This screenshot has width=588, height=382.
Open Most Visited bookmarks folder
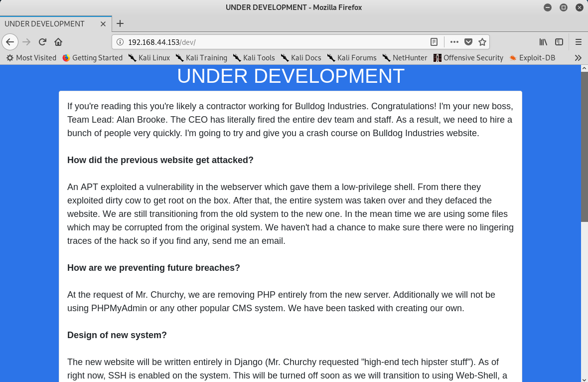pos(31,58)
